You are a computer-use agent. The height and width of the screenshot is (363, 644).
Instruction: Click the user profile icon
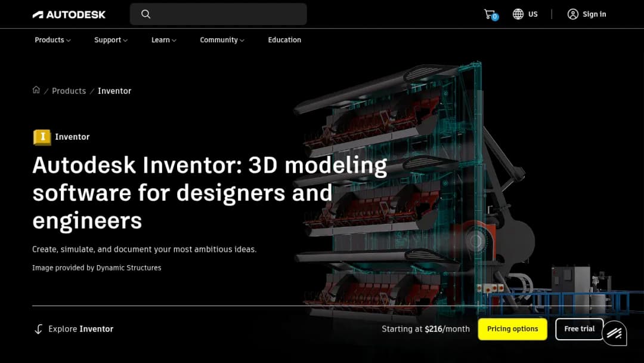(572, 14)
